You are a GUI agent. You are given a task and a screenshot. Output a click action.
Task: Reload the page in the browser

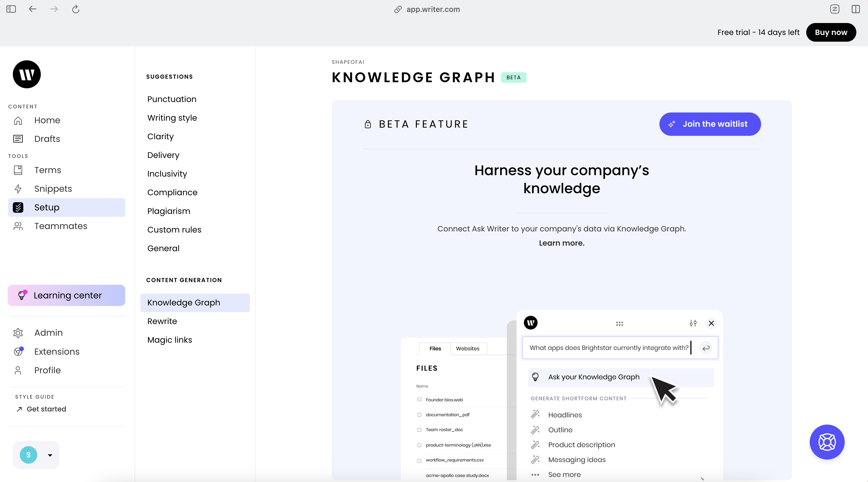[75, 9]
